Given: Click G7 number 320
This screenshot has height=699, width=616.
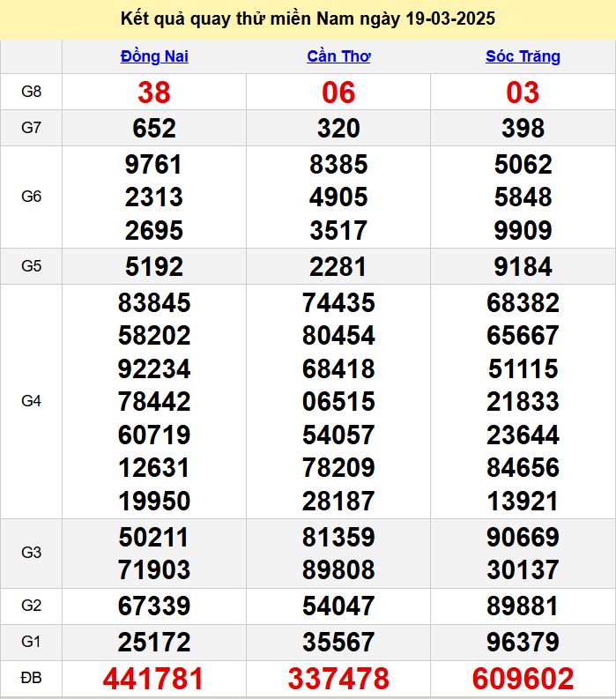Looking at the screenshot, I should click(x=338, y=129).
